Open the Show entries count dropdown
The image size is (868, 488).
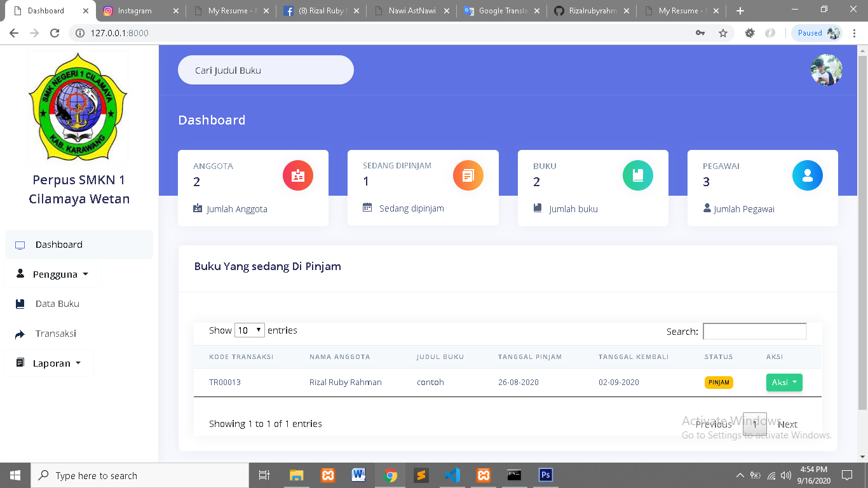(250, 330)
